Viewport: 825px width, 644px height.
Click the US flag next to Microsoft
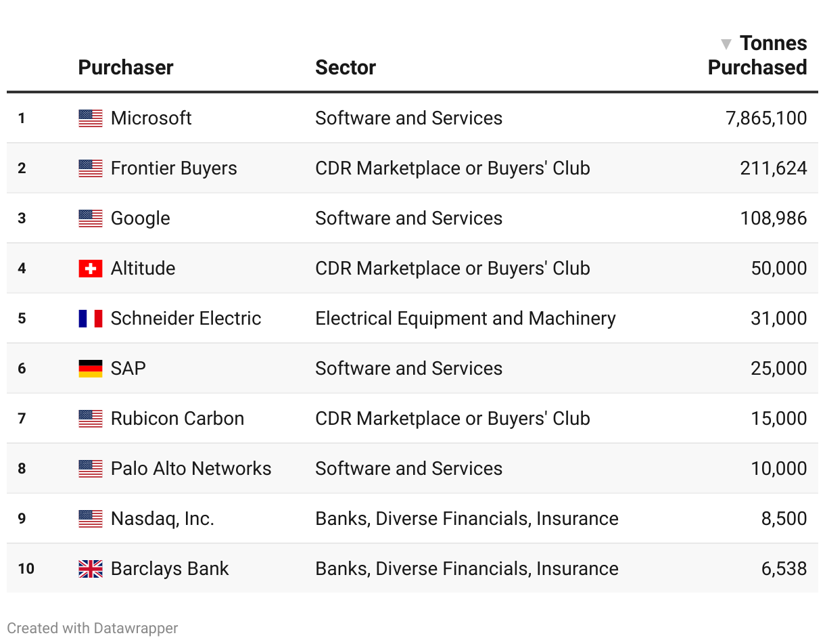(x=91, y=118)
